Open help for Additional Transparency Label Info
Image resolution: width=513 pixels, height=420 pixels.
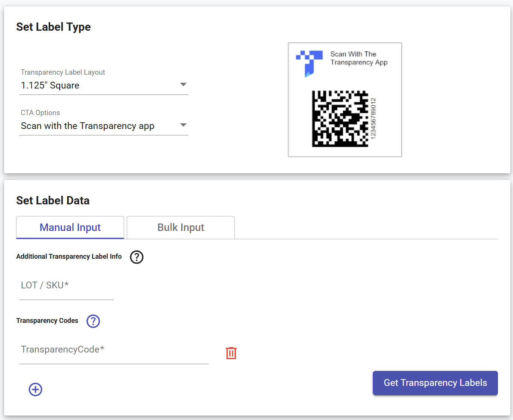pyautogui.click(x=136, y=257)
